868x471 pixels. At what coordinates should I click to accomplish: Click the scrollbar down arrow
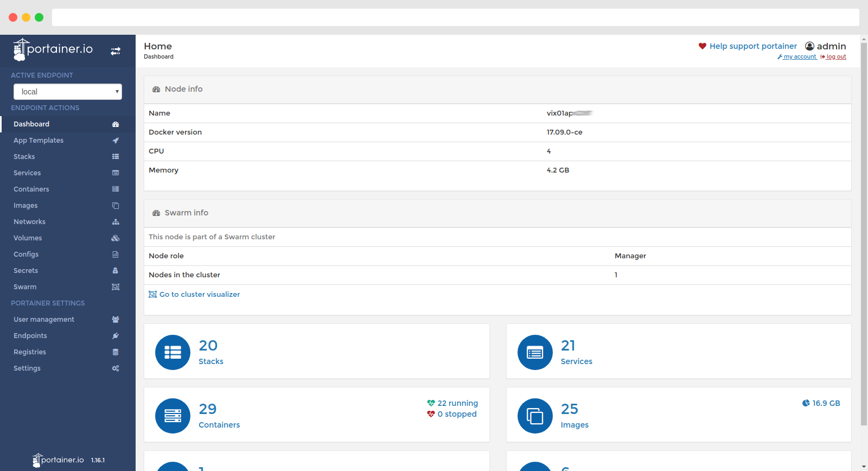point(864,467)
